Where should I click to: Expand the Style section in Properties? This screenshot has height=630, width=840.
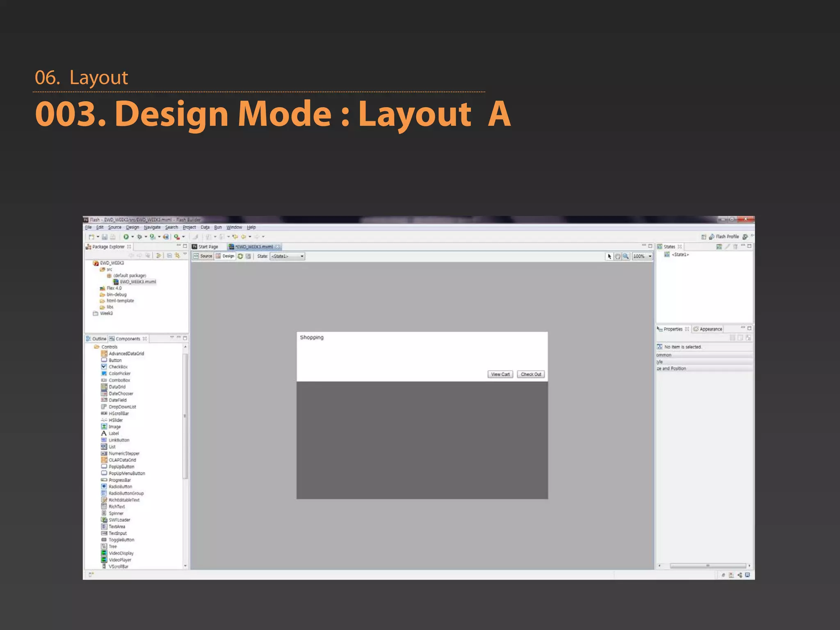coord(704,362)
